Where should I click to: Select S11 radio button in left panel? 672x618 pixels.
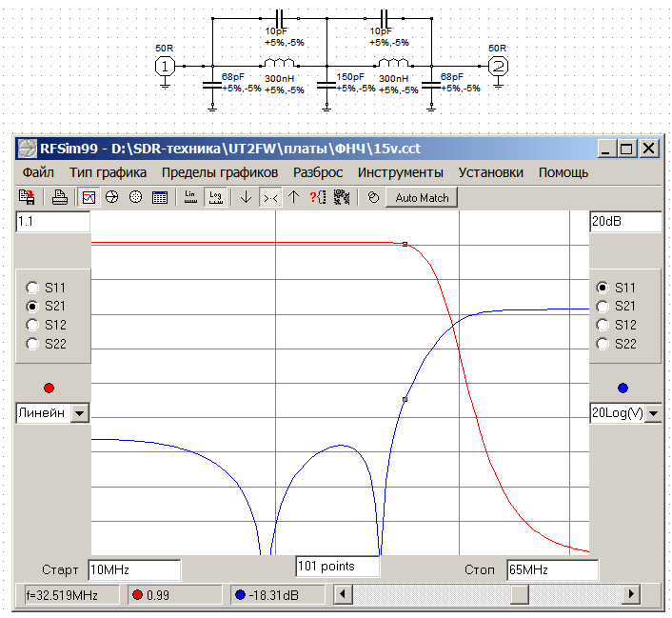[x=33, y=288]
